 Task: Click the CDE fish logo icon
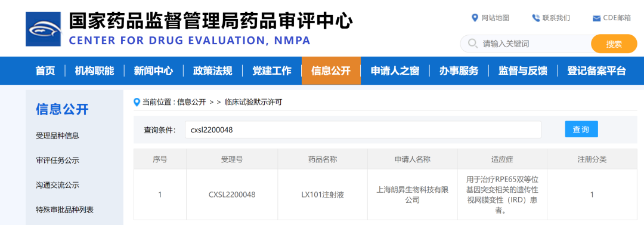click(43, 29)
